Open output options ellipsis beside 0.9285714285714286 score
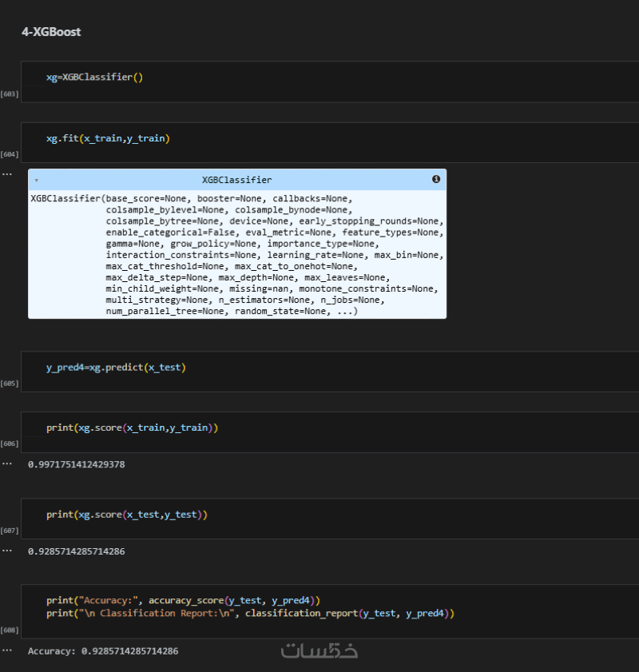The height and width of the screenshot is (672, 639). pyautogui.click(x=7, y=551)
